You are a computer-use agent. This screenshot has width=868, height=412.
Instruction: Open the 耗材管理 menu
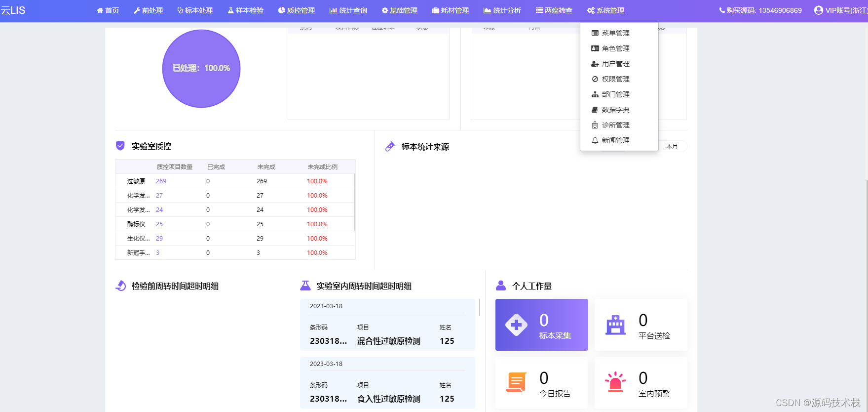tap(451, 10)
